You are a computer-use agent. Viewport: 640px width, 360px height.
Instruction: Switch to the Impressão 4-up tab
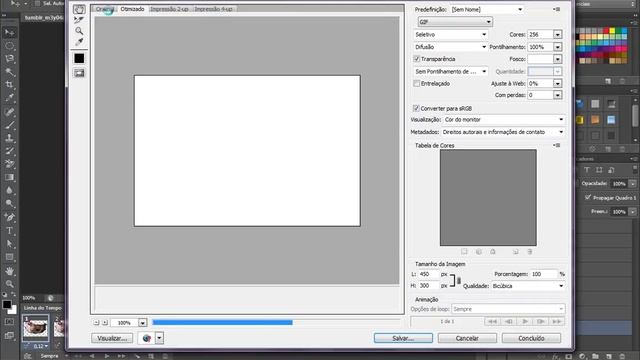coord(213,9)
